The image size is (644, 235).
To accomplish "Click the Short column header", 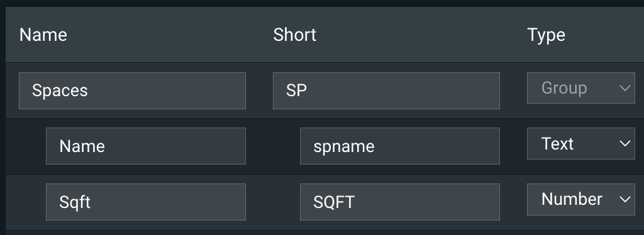I will (294, 35).
